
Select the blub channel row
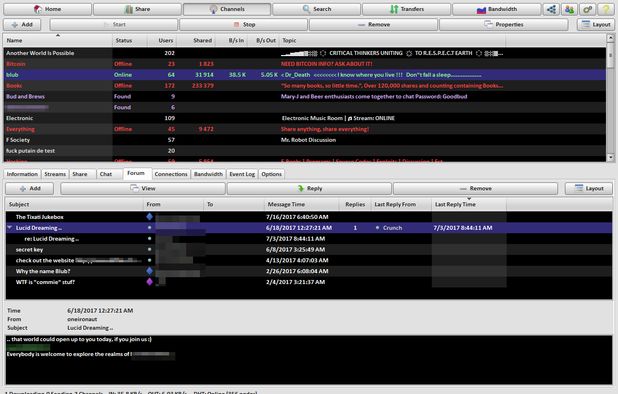(305, 74)
